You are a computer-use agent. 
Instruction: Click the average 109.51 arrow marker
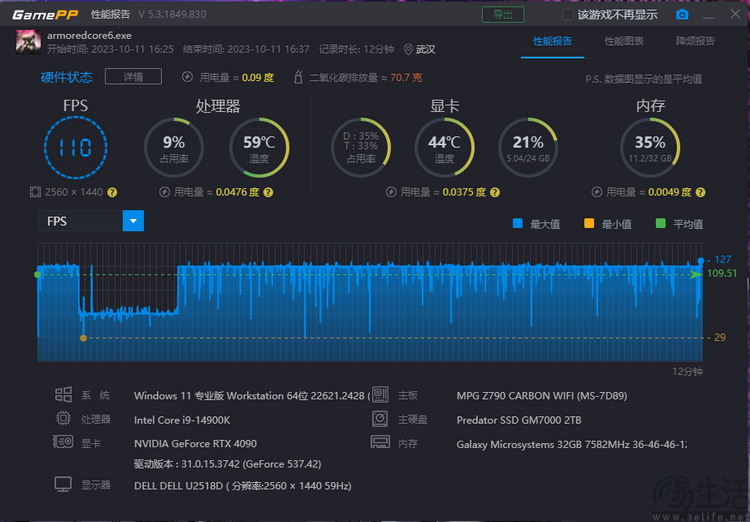[696, 274]
